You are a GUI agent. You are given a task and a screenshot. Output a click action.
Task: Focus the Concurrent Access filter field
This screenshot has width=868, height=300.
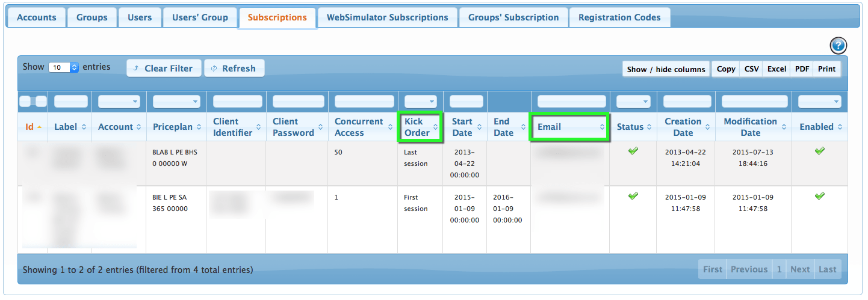click(364, 102)
